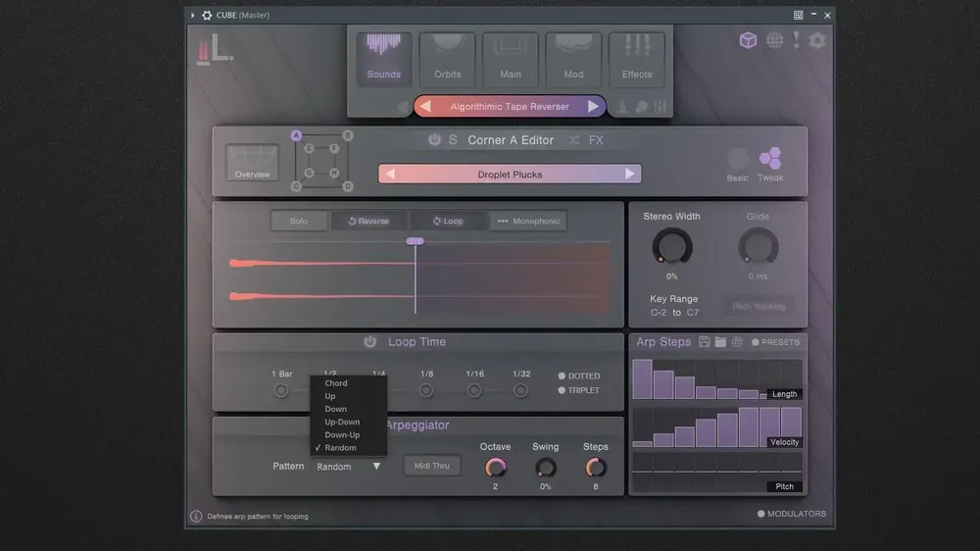Click the Stereo Width knob
980x551 pixels.
pos(672,246)
